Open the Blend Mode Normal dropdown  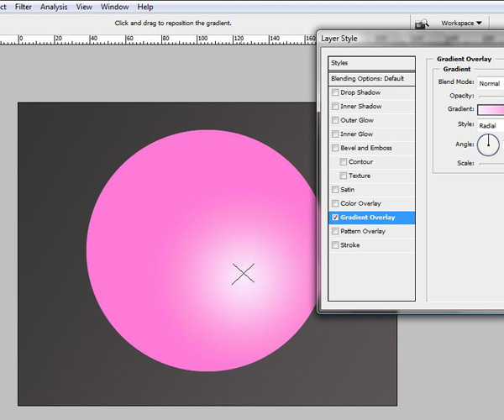[x=491, y=83]
